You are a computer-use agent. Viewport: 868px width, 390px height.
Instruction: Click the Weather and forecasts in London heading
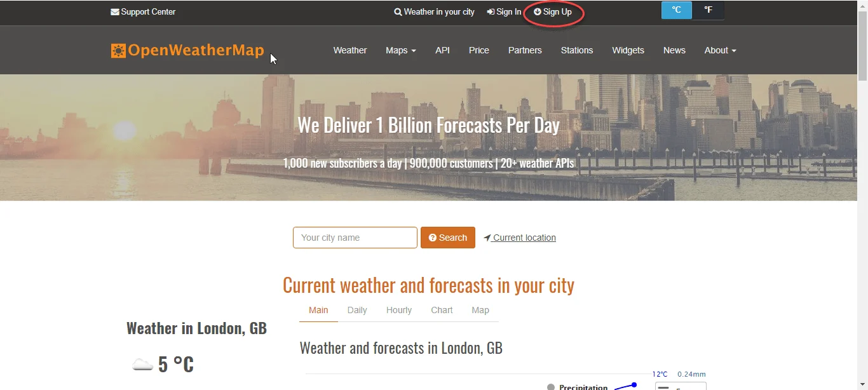401,348
